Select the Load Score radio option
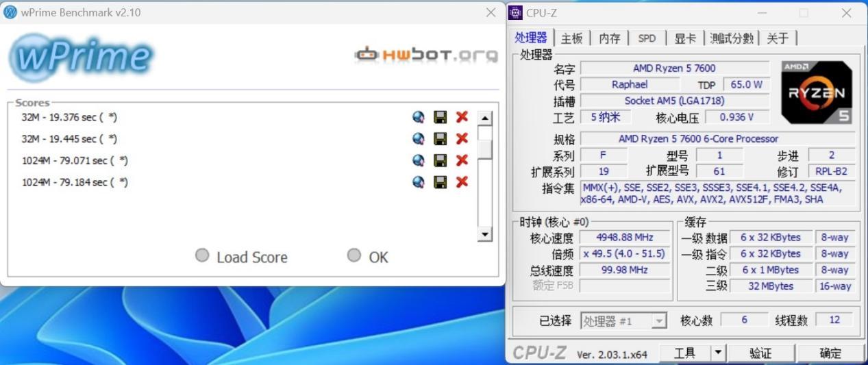868x365 pixels. pyautogui.click(x=201, y=255)
